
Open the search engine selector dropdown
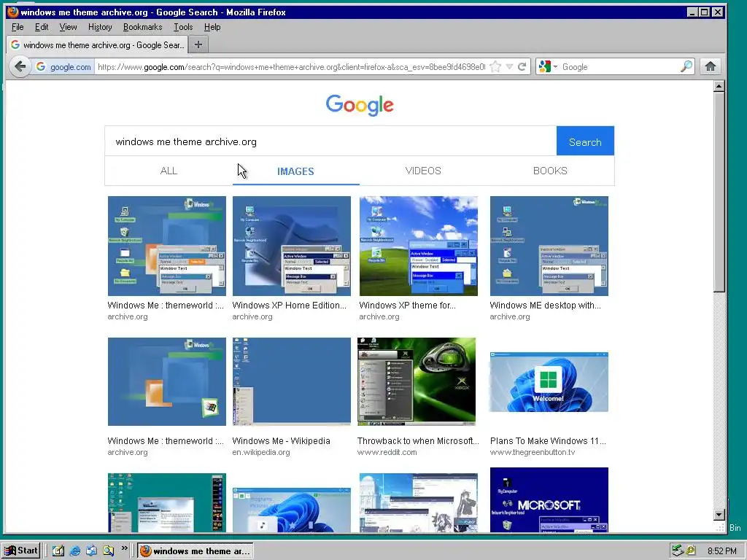(547, 66)
